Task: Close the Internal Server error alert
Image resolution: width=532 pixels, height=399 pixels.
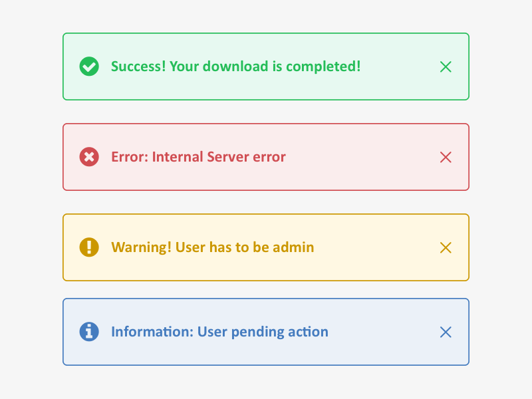Action: point(446,157)
